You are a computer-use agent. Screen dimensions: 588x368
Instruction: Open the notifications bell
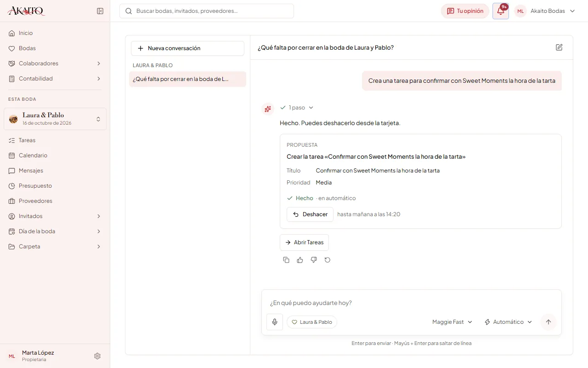tap(501, 11)
